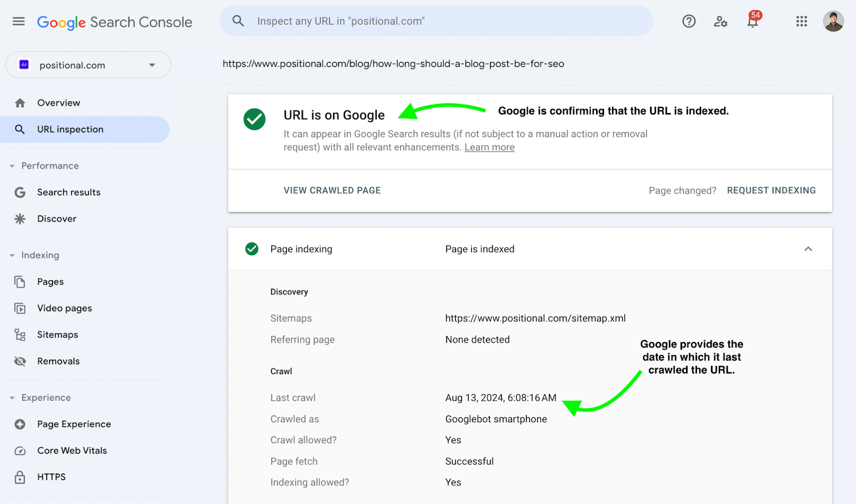The width and height of the screenshot is (856, 504).
Task: Open the positional.com property dropdown
Action: [x=88, y=65]
